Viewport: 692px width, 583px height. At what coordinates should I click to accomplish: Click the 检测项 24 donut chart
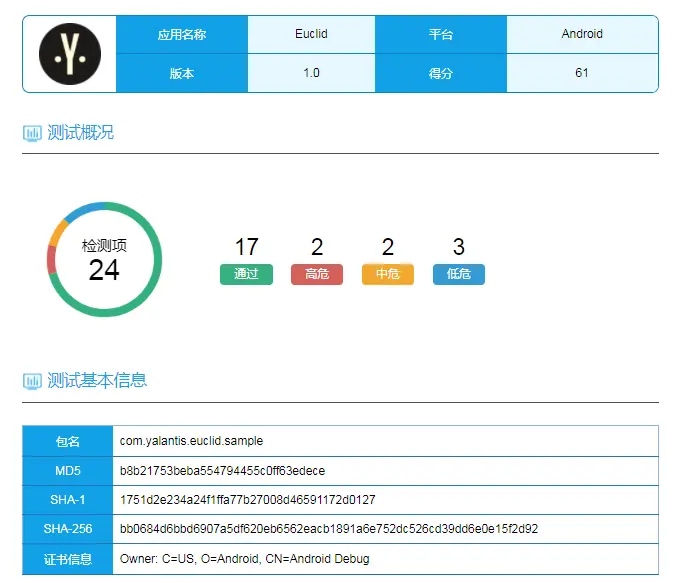(104, 260)
